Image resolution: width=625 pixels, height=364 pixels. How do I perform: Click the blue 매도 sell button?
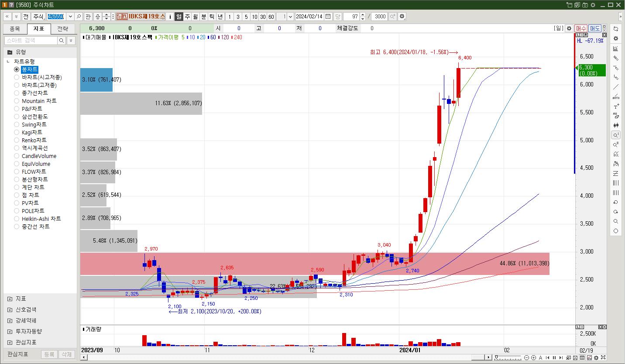click(x=595, y=28)
